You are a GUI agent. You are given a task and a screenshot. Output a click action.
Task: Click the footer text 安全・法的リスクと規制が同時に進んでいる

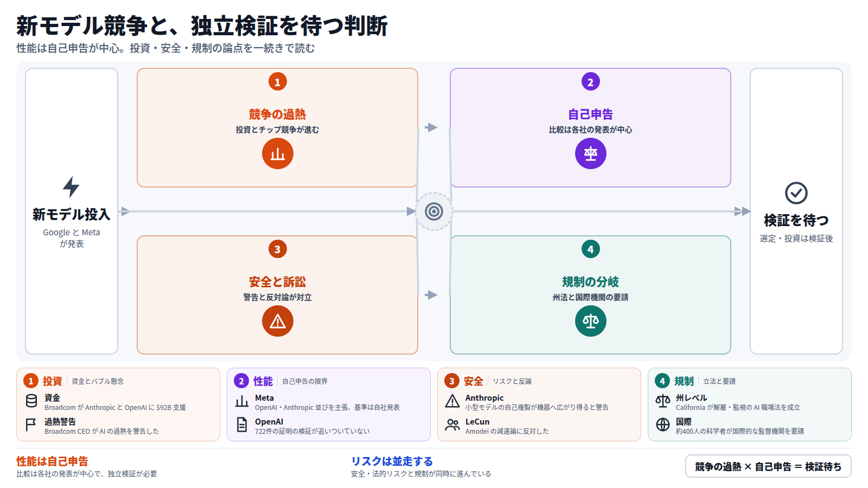pos(421,474)
